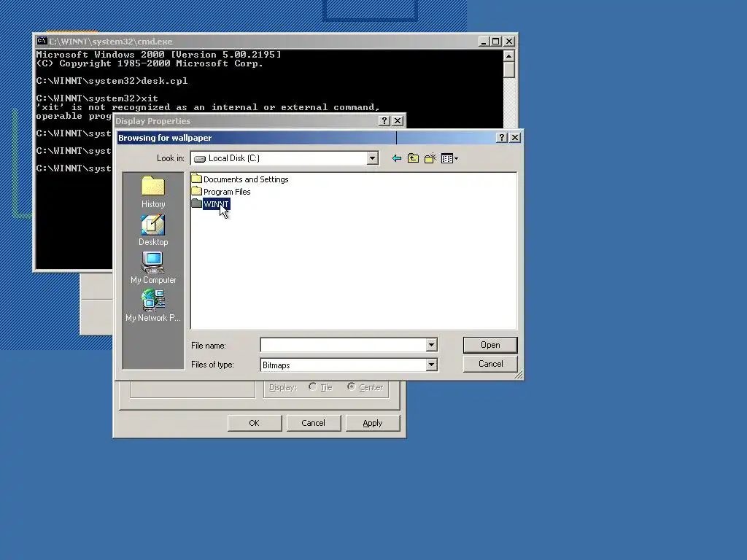
Task: Click the resize grip of wallpaper dialog
Action: [519, 375]
